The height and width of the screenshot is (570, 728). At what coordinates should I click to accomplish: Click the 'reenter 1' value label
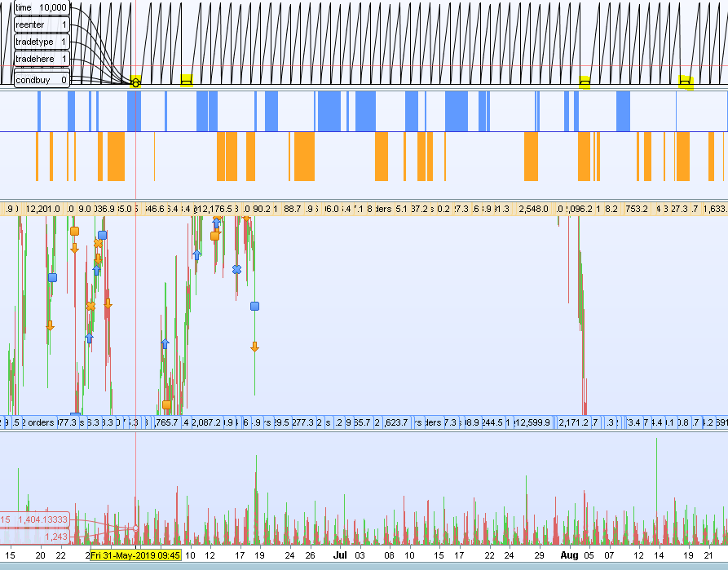click(x=42, y=24)
